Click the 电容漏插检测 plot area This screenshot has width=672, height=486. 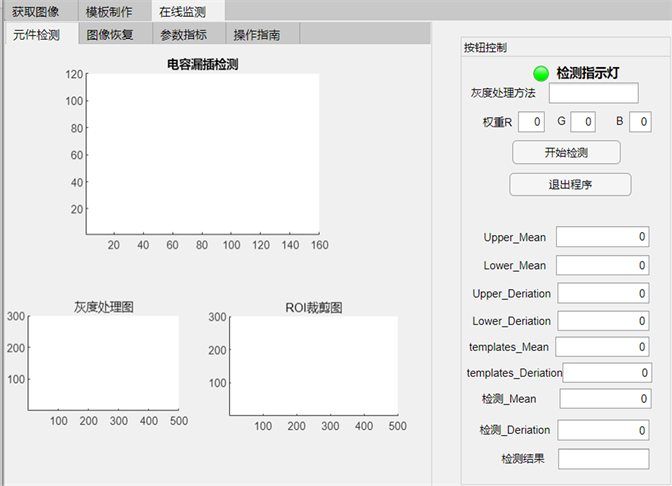[202, 153]
